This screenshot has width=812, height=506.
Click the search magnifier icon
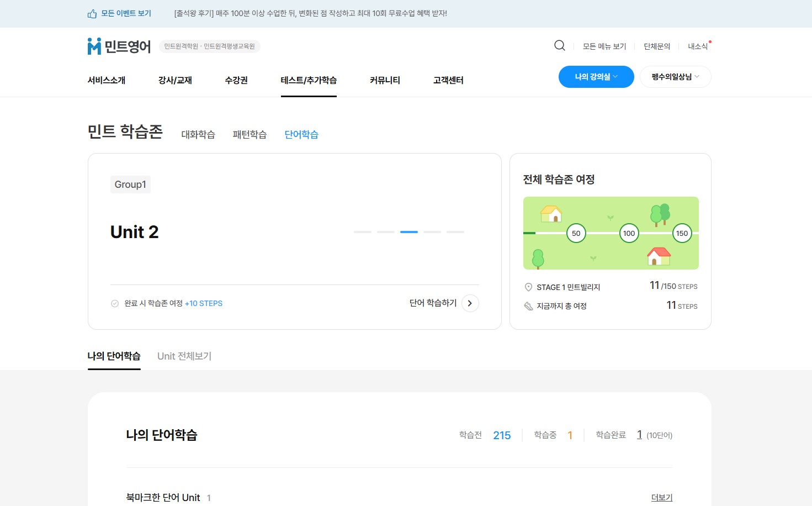pos(559,46)
